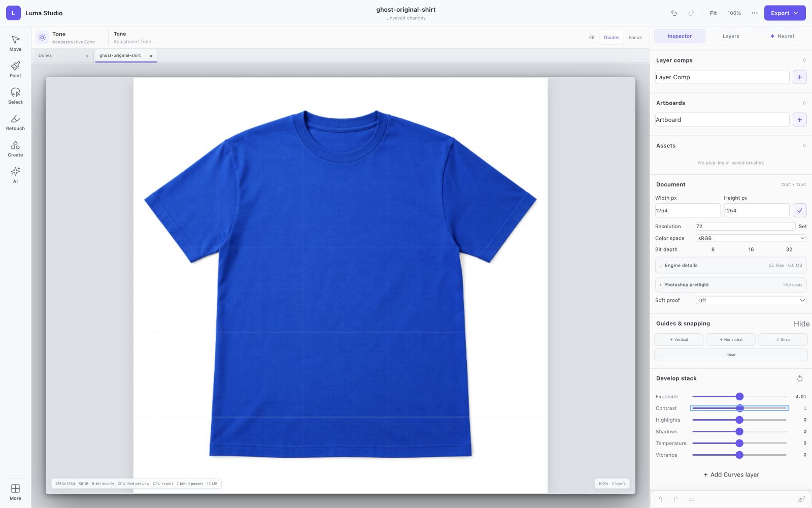Switch to Focus view mode
The image size is (812, 508).
[635, 38]
